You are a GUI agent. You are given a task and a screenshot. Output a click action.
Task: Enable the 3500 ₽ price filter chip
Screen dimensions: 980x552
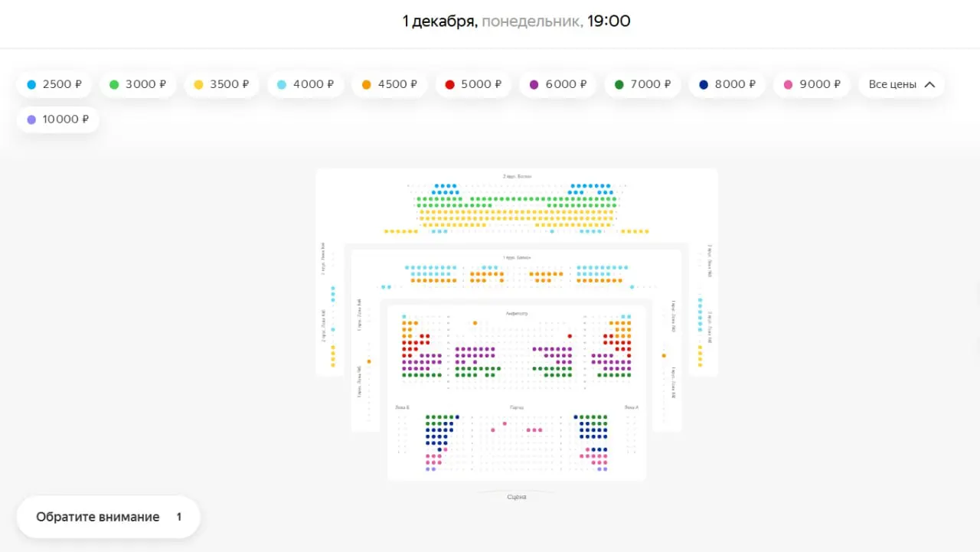click(221, 84)
